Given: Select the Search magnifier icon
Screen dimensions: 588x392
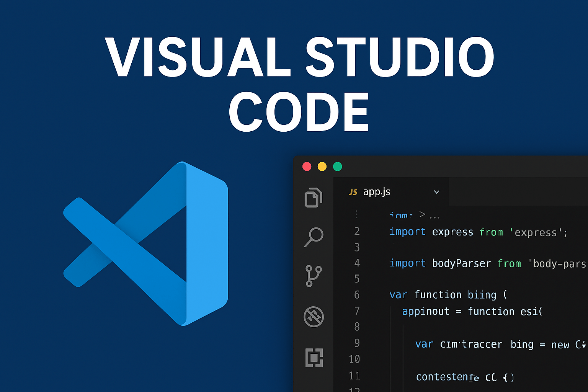Looking at the screenshot, I should [314, 237].
